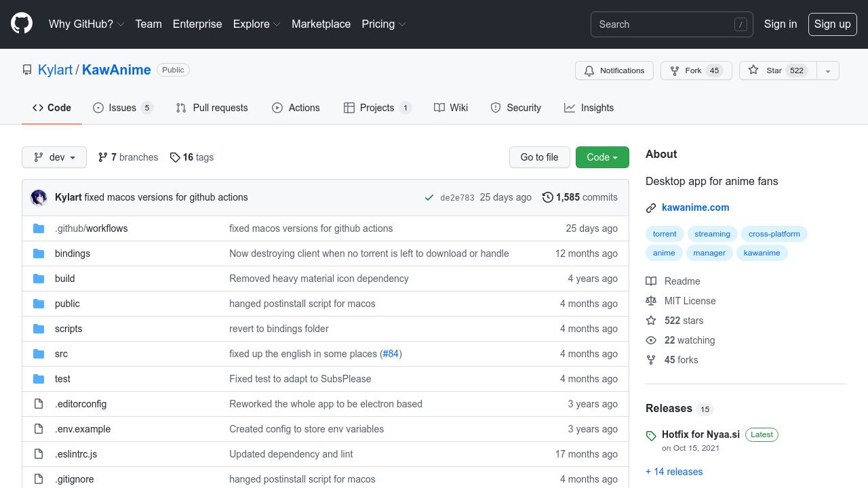Open the .gitignore file
Image resolution: width=868 pixels, height=488 pixels.
click(x=75, y=479)
